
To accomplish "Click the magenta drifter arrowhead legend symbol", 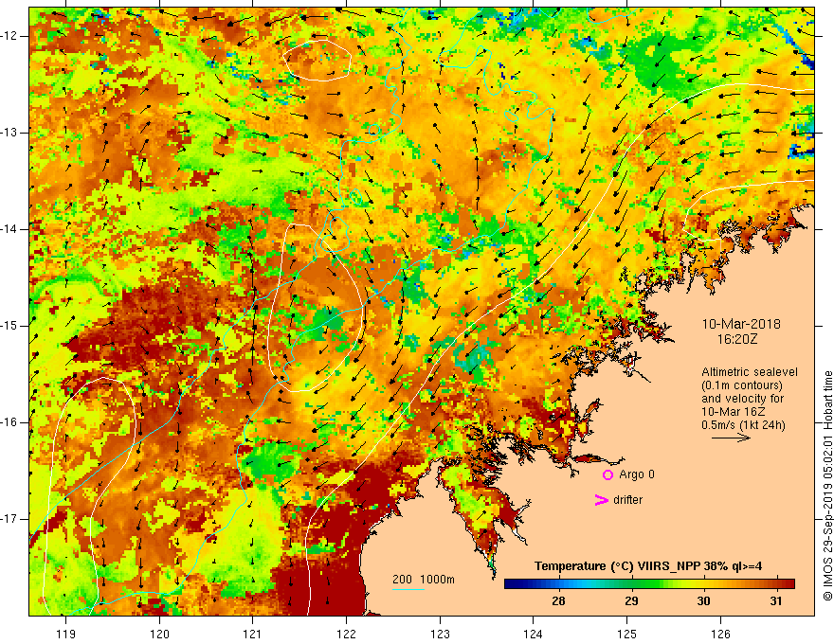I will (x=601, y=500).
